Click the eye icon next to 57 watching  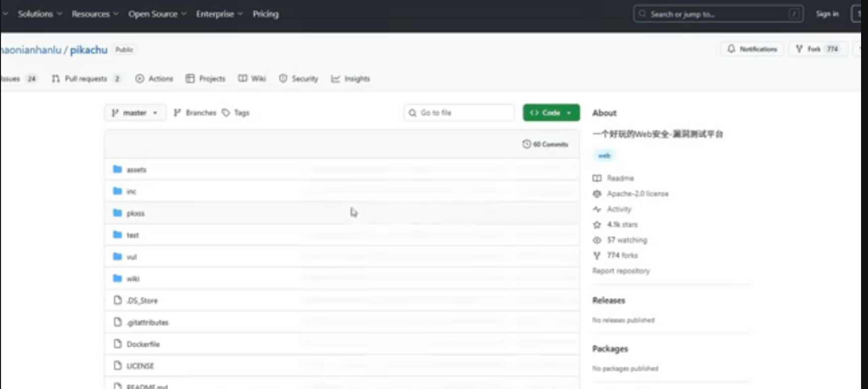597,240
